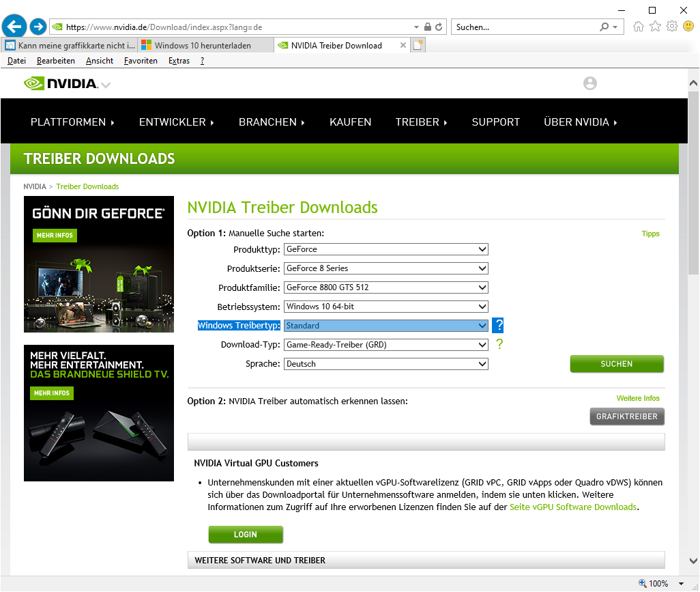Screen dimensions: 700x592
Task: Open the Download-Typ dropdown
Action: pos(385,344)
